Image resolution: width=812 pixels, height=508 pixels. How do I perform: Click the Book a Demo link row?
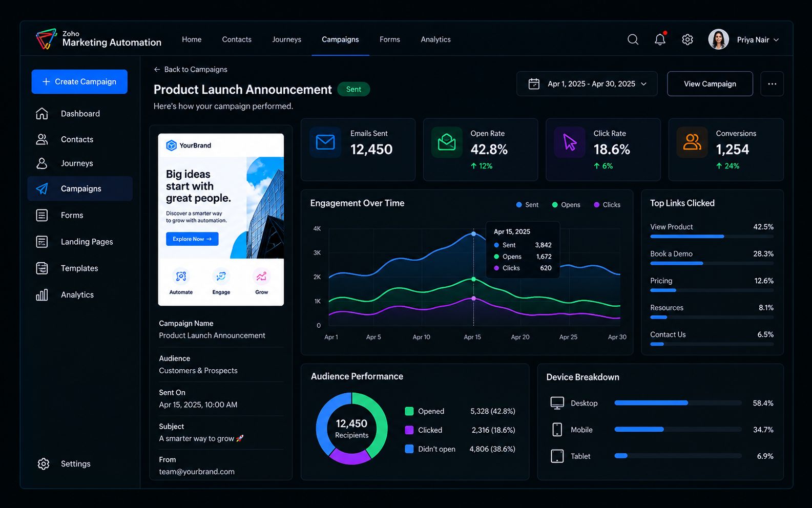(712, 257)
